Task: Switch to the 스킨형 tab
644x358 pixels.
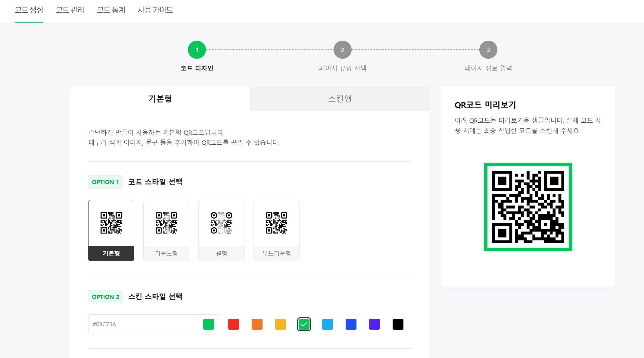Action: (x=340, y=99)
